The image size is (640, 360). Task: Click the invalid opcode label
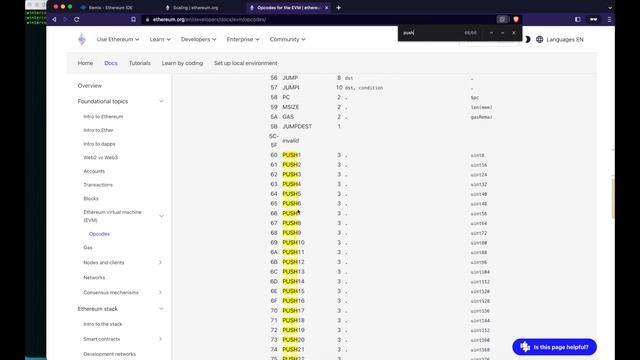291,140
